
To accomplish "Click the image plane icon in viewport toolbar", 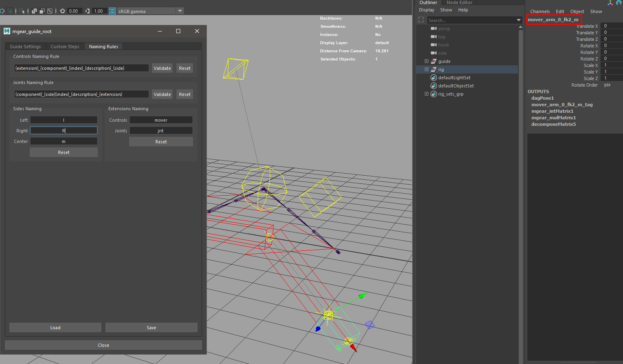I will point(50,11).
